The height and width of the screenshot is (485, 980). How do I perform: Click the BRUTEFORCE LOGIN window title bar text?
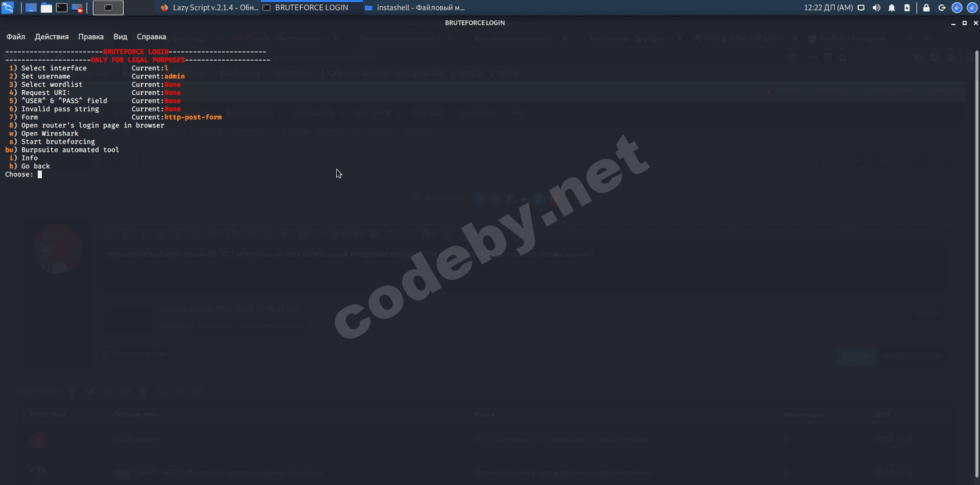coord(475,23)
